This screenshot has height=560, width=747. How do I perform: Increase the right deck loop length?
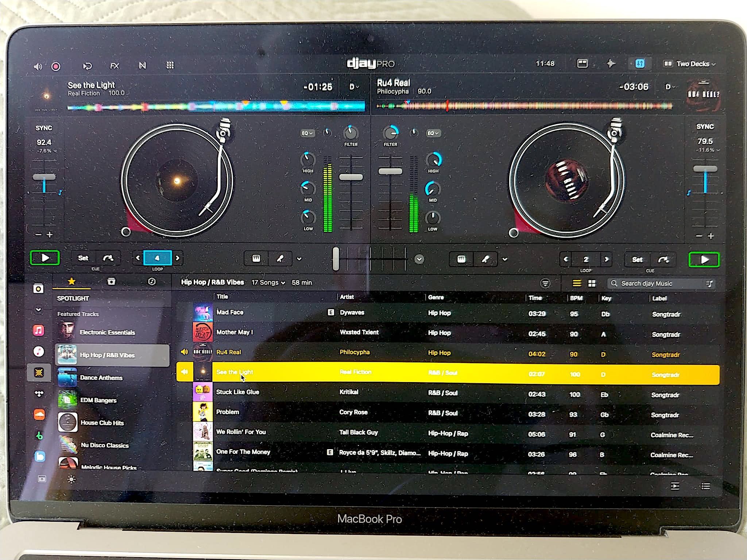coord(607,260)
